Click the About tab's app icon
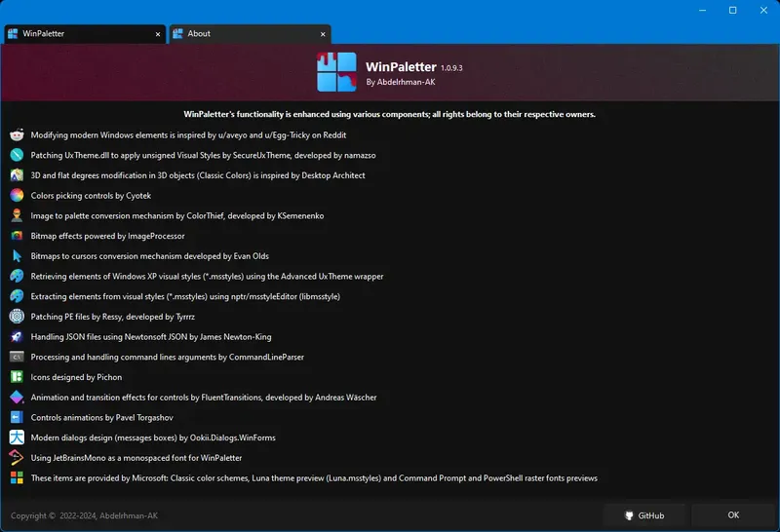The image size is (780, 532). (177, 33)
